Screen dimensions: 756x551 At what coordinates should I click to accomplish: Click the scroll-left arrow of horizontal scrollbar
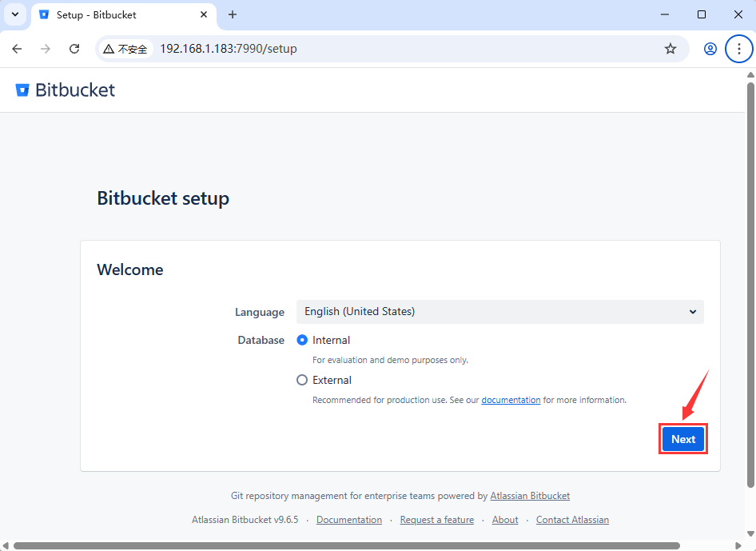pos(6,545)
